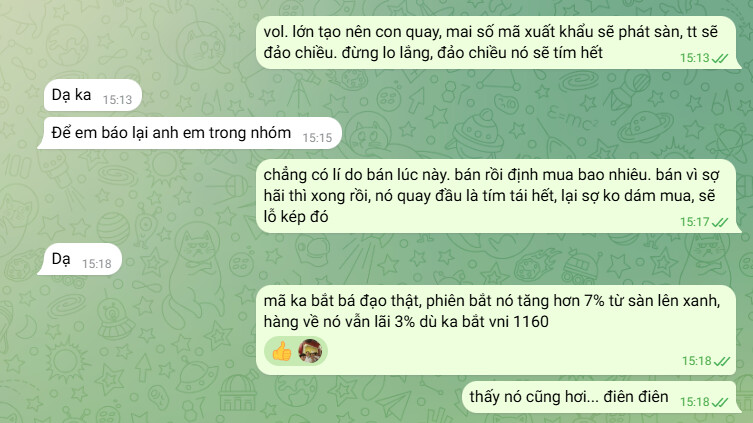Click the 15:18 timestamp below the reactions

(x=696, y=361)
